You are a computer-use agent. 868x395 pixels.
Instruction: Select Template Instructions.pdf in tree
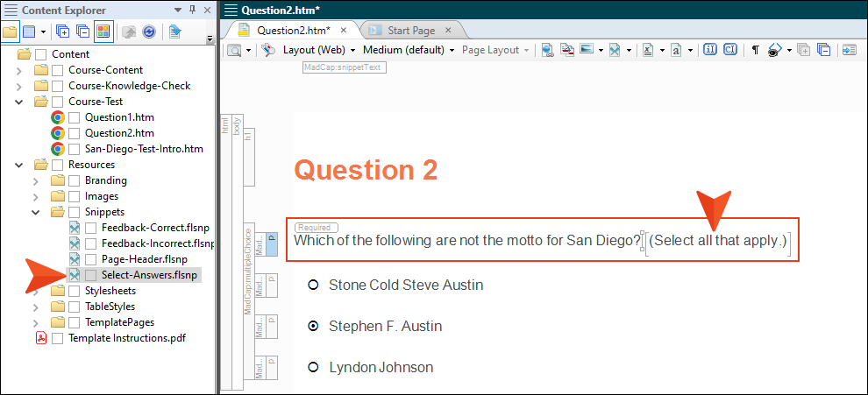click(x=126, y=338)
